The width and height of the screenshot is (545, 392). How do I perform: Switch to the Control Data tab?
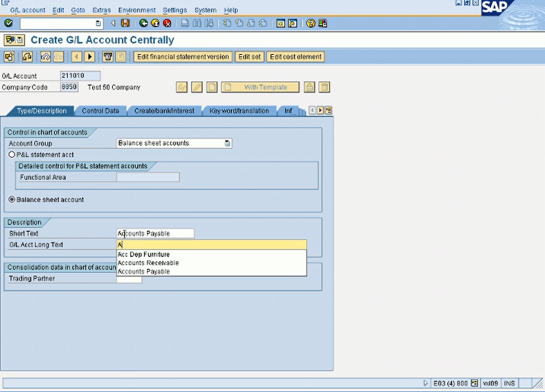click(x=101, y=111)
